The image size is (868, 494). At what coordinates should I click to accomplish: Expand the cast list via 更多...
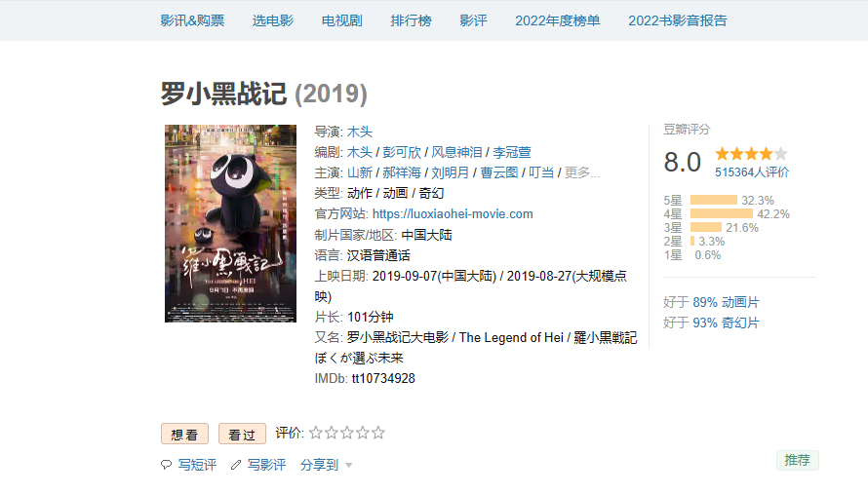pos(582,172)
